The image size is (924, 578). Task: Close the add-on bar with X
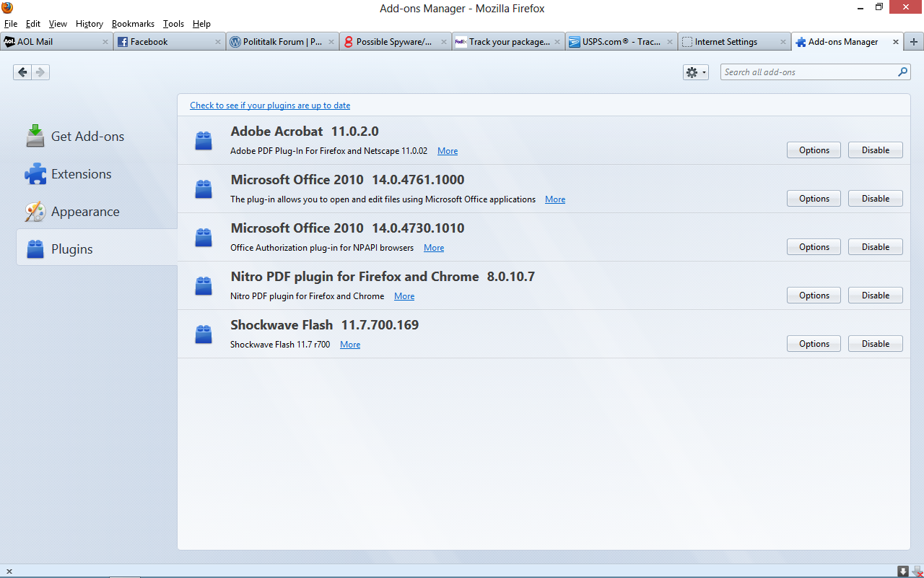point(9,571)
